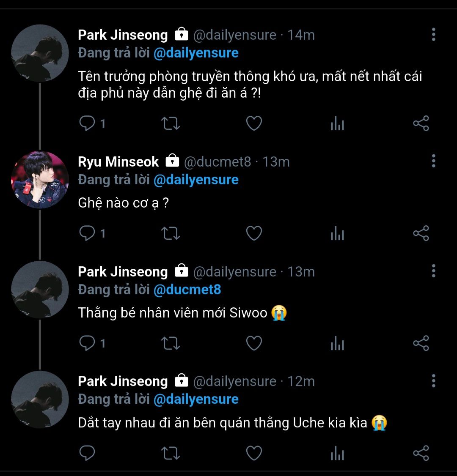457x476 pixels.
Task: Reply to the tweet about quán thằng Uche
Action: tap(87, 453)
